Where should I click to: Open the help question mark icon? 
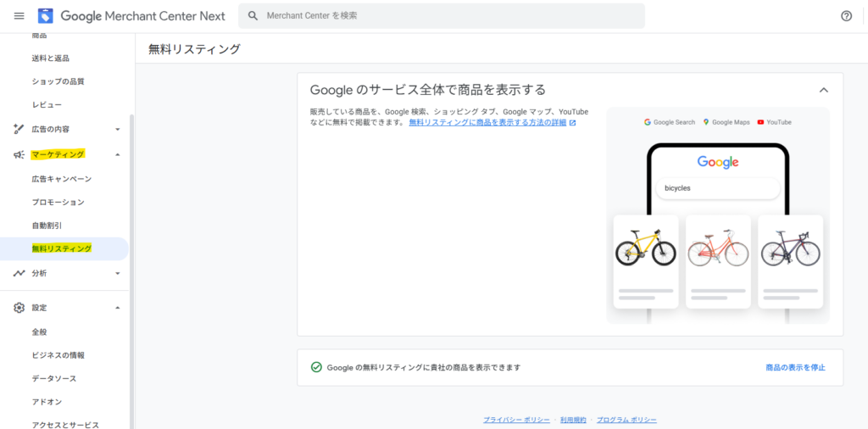point(846,16)
